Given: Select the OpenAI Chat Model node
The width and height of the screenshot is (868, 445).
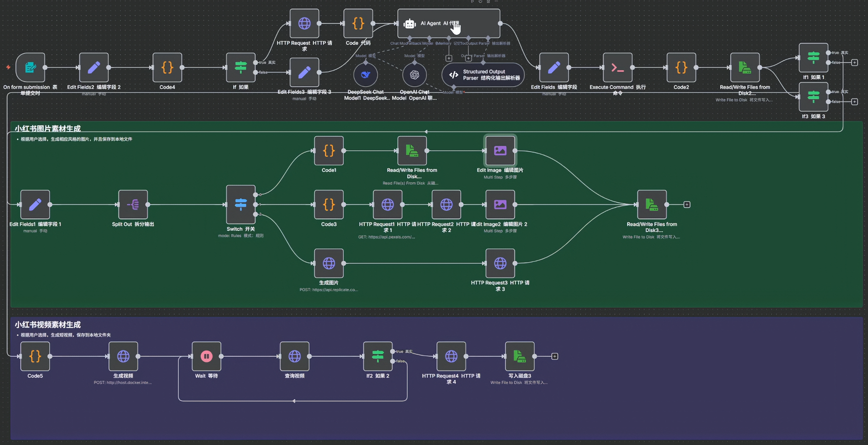Looking at the screenshot, I should (x=414, y=74).
